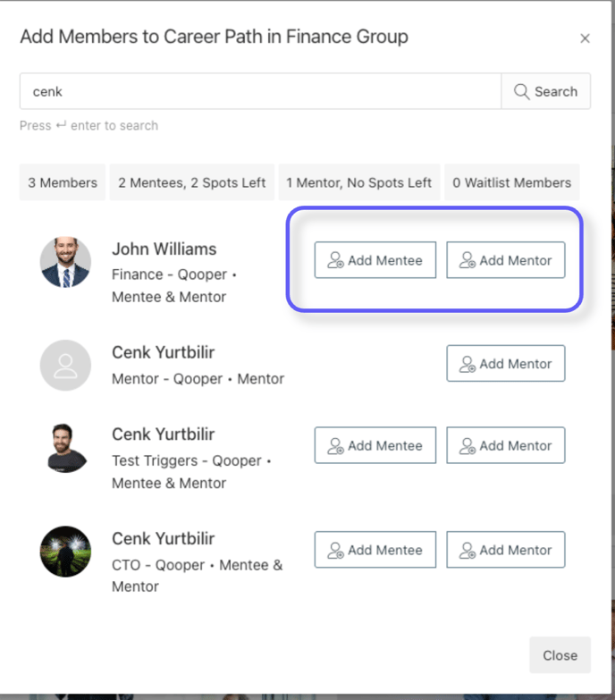The image size is (615, 700).
Task: Add John Williams as a mentor
Action: [x=506, y=260]
